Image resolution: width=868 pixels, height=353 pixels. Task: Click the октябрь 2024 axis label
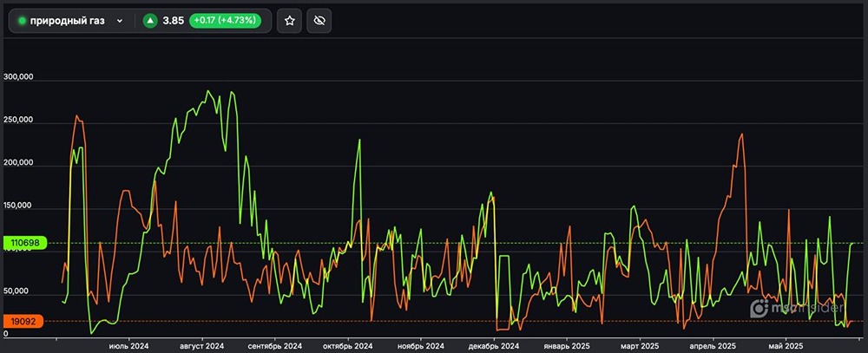[x=347, y=345]
